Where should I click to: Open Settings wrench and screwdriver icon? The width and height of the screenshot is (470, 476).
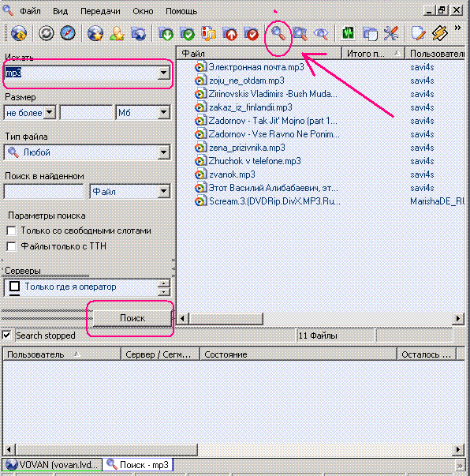391,33
